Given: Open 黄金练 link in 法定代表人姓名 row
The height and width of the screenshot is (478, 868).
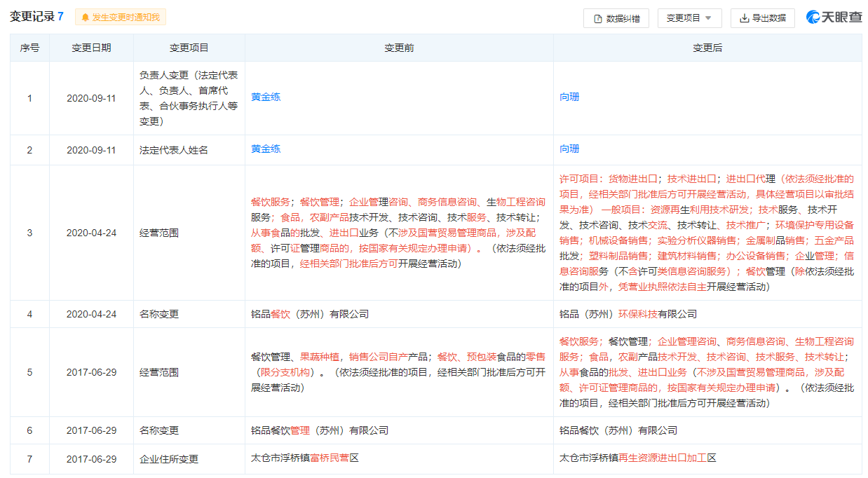Looking at the screenshot, I should 266,149.
